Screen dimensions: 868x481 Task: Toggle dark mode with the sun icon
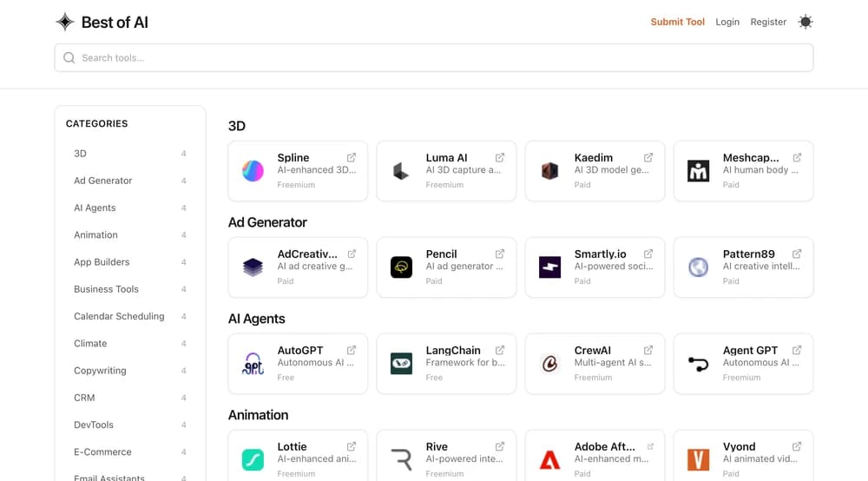coord(806,23)
